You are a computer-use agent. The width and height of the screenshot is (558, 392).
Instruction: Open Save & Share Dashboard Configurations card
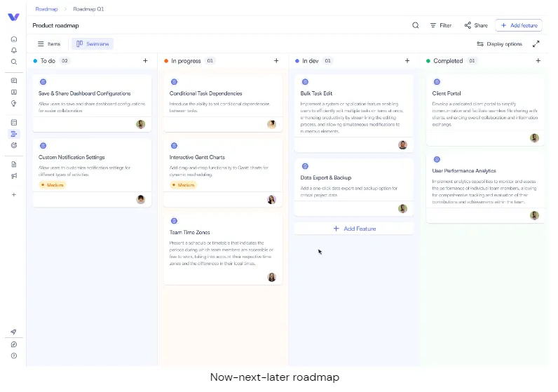pyautogui.click(x=85, y=93)
